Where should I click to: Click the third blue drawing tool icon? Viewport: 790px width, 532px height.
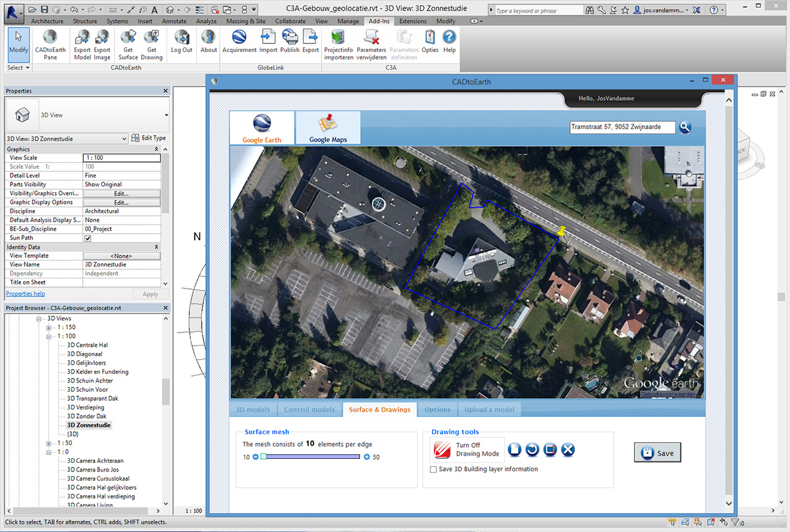point(550,450)
